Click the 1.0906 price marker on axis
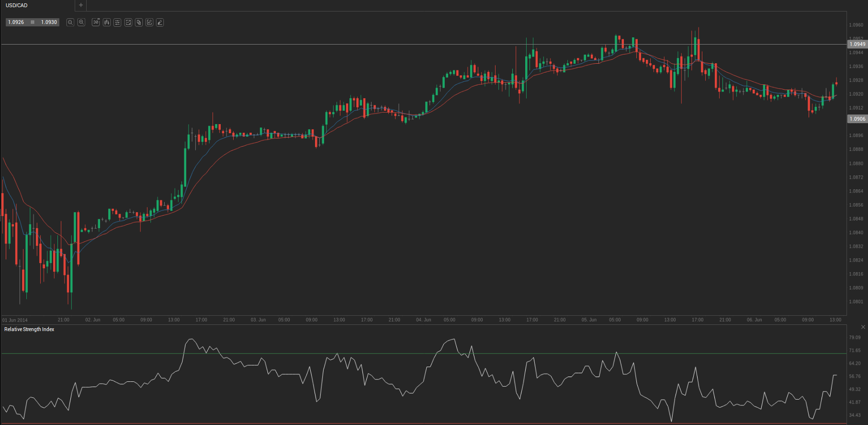Screen dimensions: 868x425 (857, 119)
